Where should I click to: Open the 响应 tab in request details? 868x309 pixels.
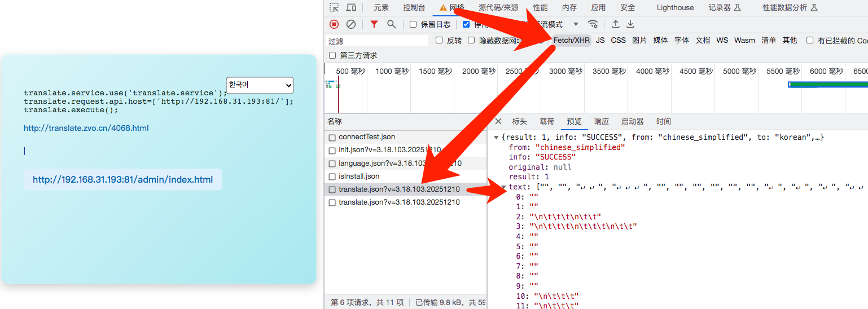click(x=602, y=121)
